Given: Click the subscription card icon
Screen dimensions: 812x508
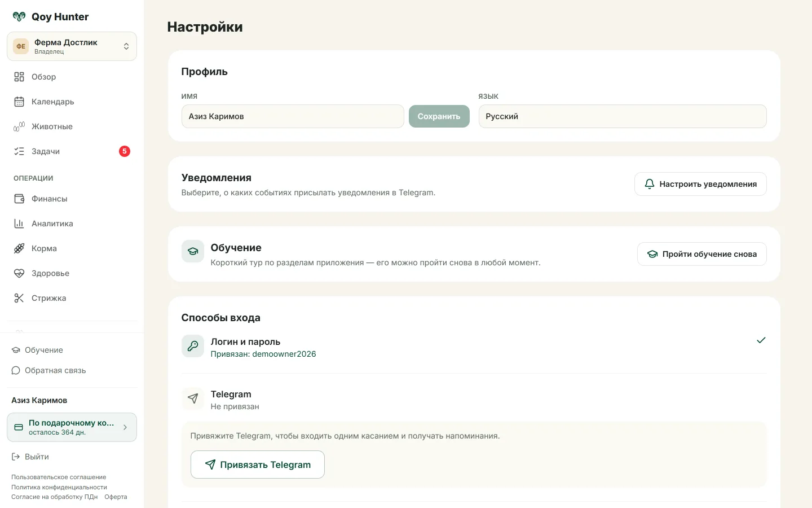Looking at the screenshot, I should (x=19, y=427).
